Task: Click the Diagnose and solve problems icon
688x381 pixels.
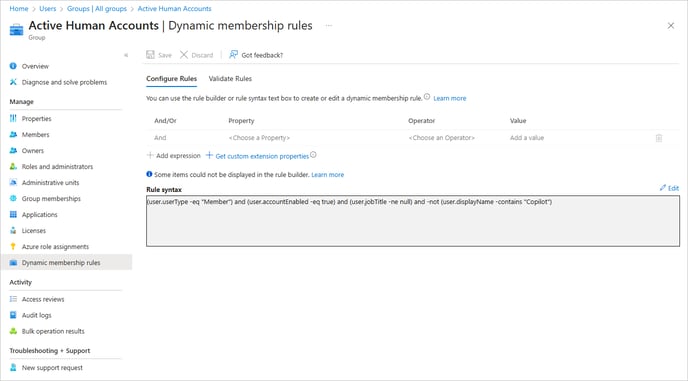Action: (13, 82)
